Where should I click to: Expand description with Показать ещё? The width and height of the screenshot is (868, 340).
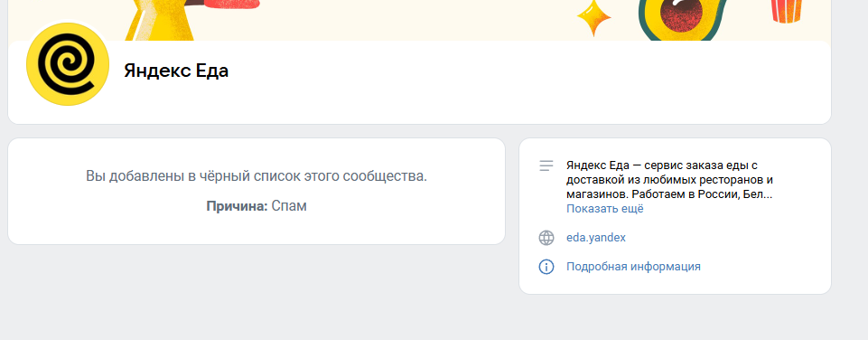point(604,209)
